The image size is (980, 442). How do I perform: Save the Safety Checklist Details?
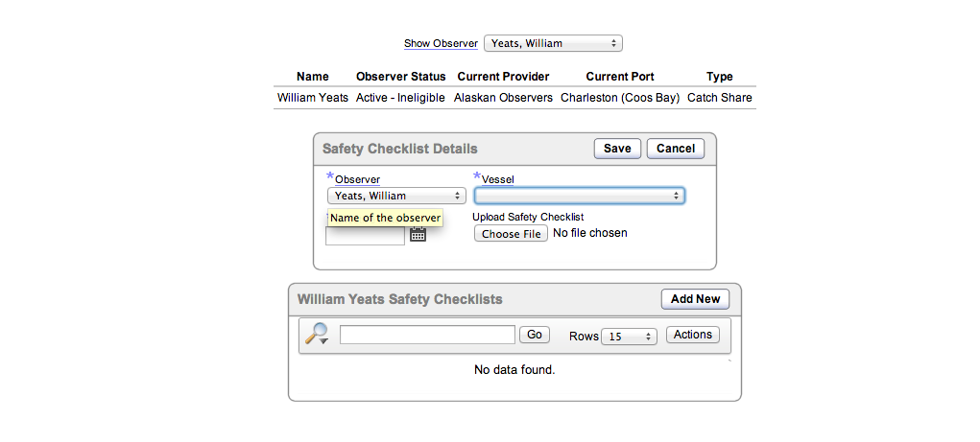point(617,149)
